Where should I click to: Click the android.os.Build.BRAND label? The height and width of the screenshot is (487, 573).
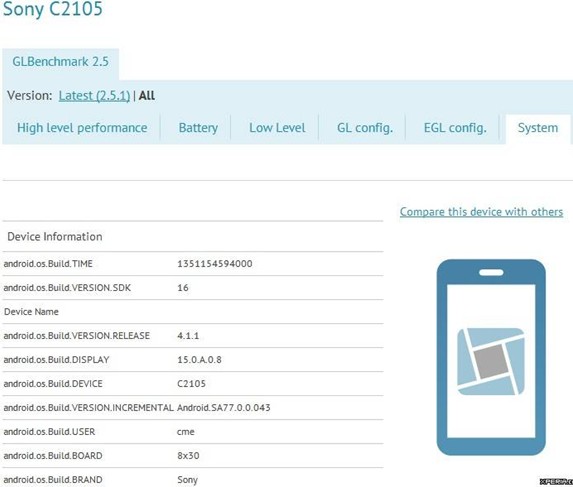(x=53, y=479)
